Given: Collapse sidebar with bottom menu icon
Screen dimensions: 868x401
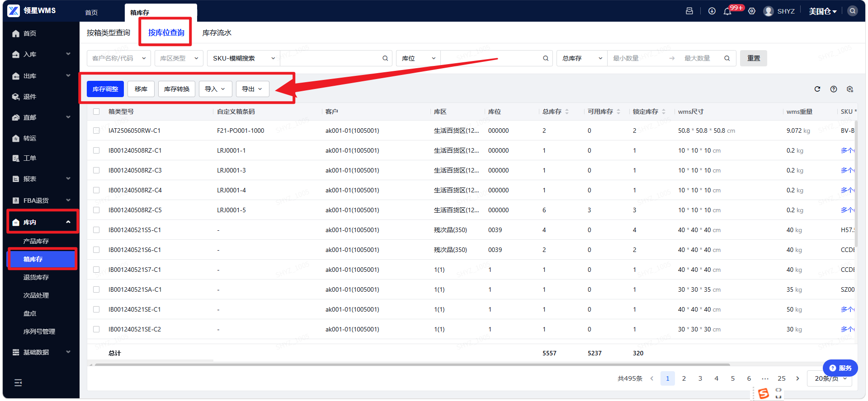Looking at the screenshot, I should coord(18,382).
